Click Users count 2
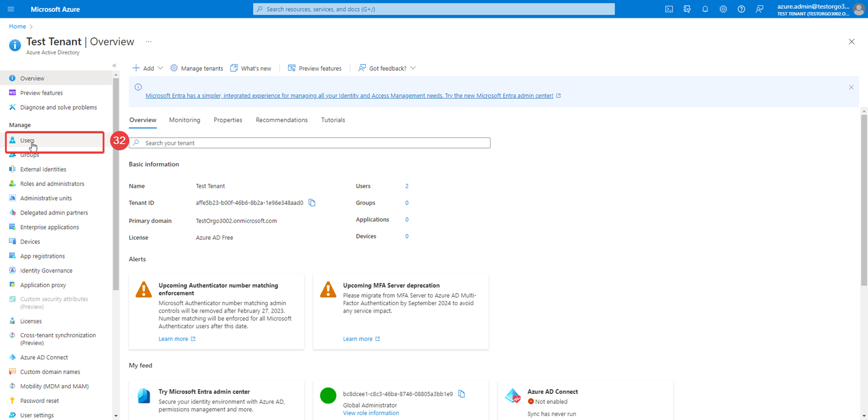This screenshot has width=868, height=420. (x=407, y=186)
